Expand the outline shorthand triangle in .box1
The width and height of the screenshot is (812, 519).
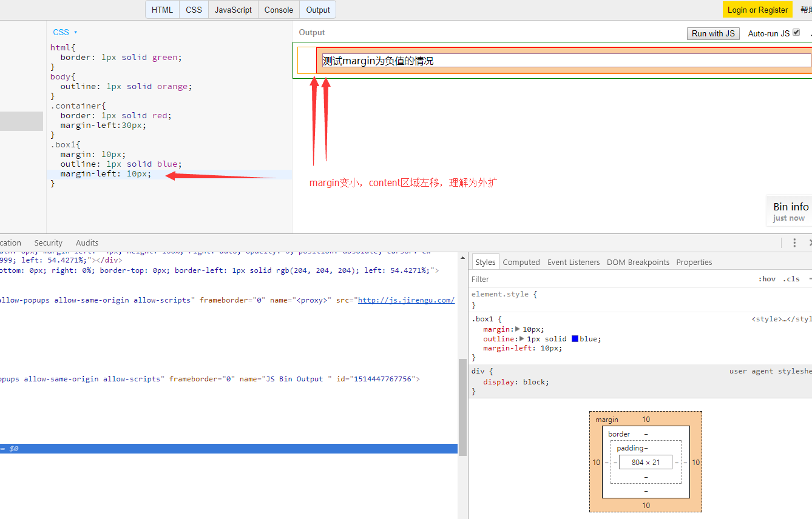[x=523, y=339]
